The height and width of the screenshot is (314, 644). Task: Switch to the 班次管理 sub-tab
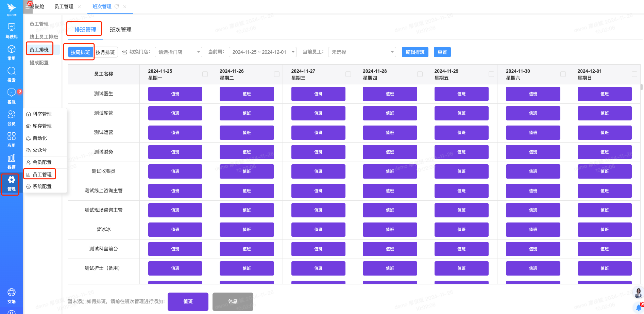click(121, 30)
